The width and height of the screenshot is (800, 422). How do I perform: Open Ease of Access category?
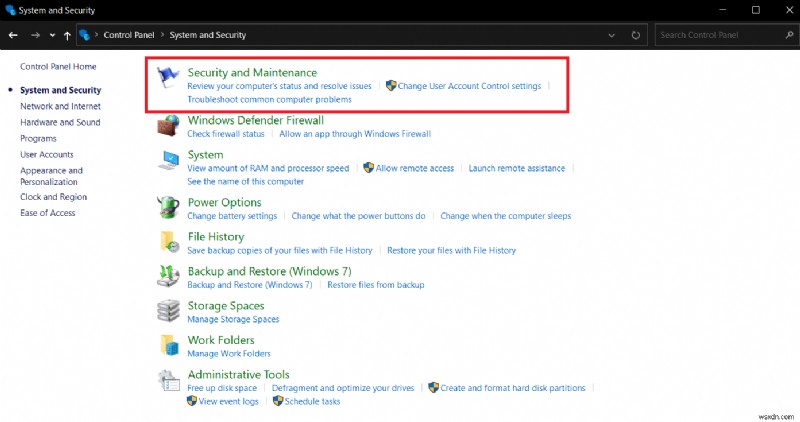(48, 213)
